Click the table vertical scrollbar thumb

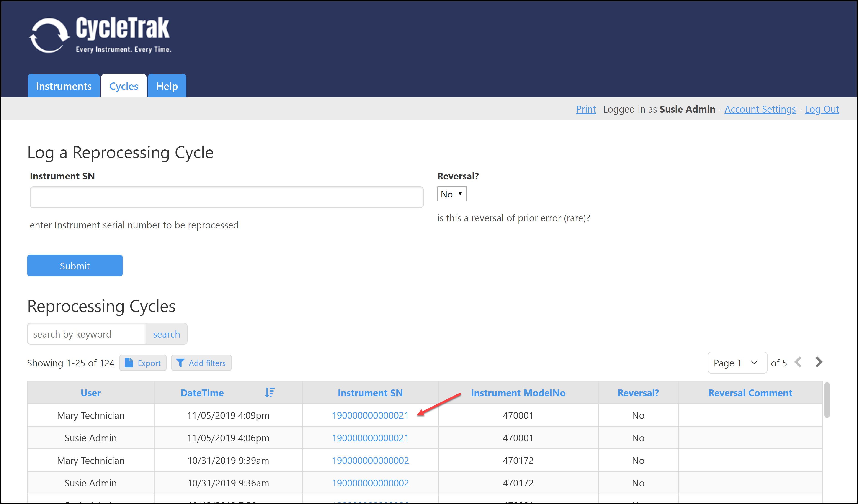(x=827, y=400)
